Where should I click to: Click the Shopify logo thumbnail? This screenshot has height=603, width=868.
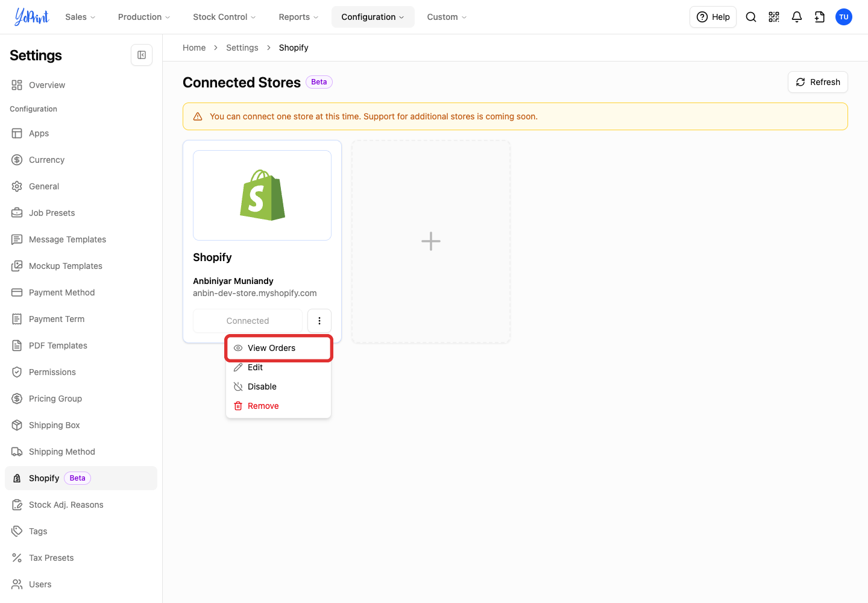262,195
